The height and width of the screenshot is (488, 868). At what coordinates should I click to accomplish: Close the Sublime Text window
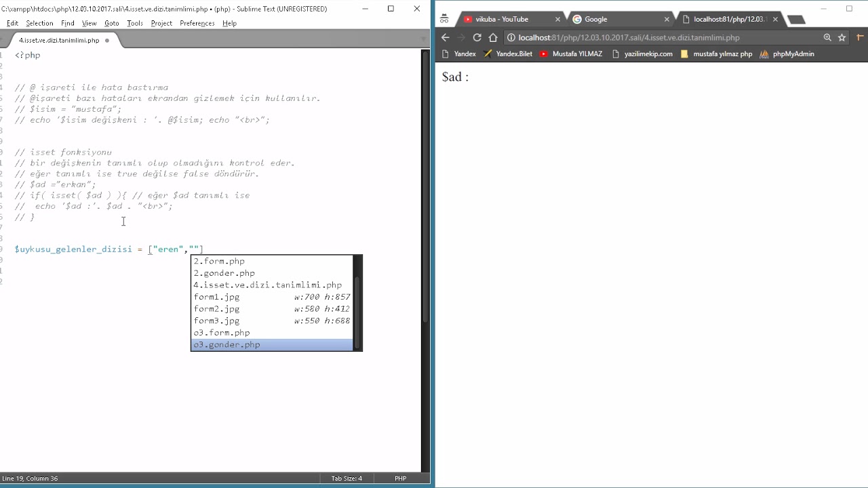[x=417, y=9]
